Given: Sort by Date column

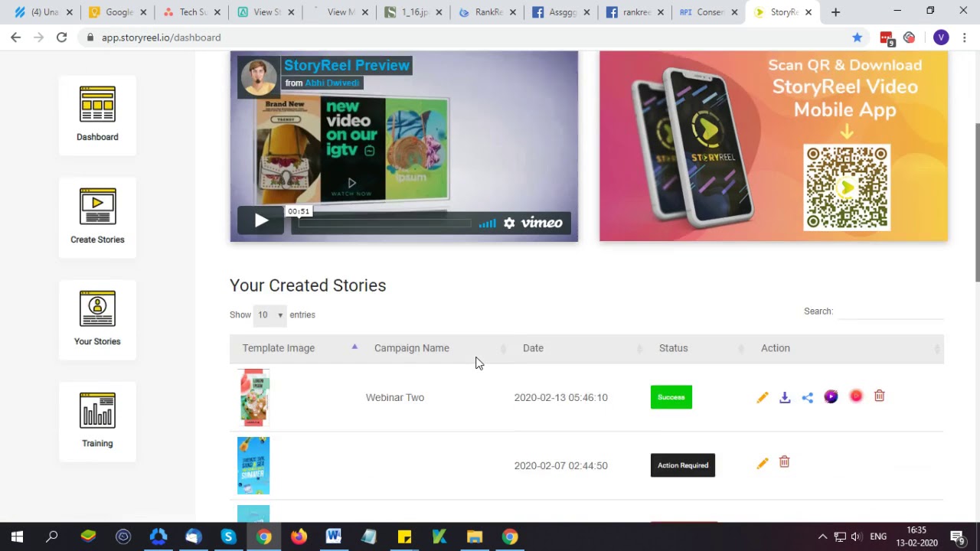Looking at the screenshot, I should [578, 348].
